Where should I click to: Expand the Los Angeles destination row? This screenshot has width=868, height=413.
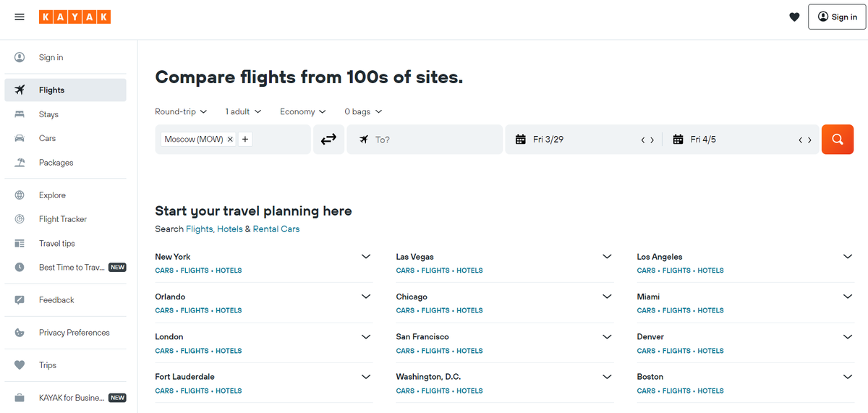848,257
